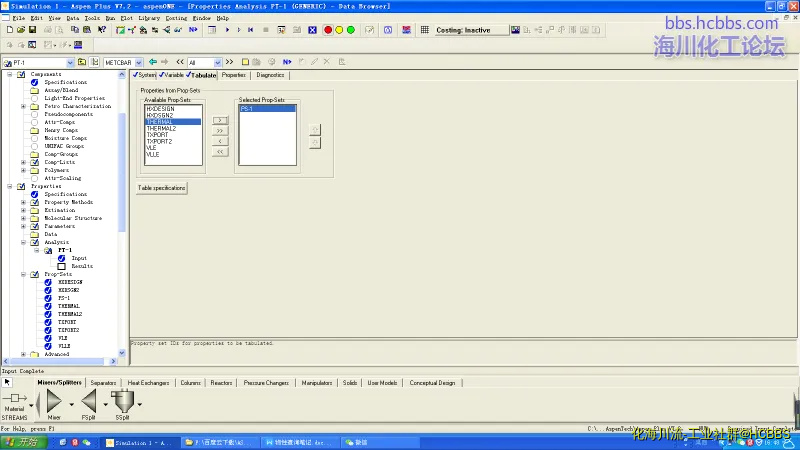The width and height of the screenshot is (800, 450).
Task: Expand the Polymers folder
Action: (23, 170)
